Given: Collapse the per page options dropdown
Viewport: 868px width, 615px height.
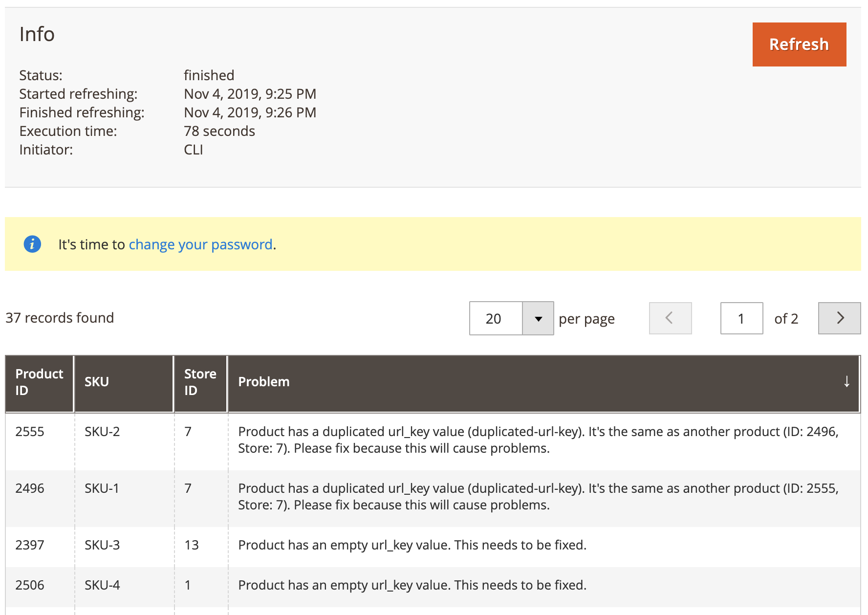Looking at the screenshot, I should tap(538, 318).
